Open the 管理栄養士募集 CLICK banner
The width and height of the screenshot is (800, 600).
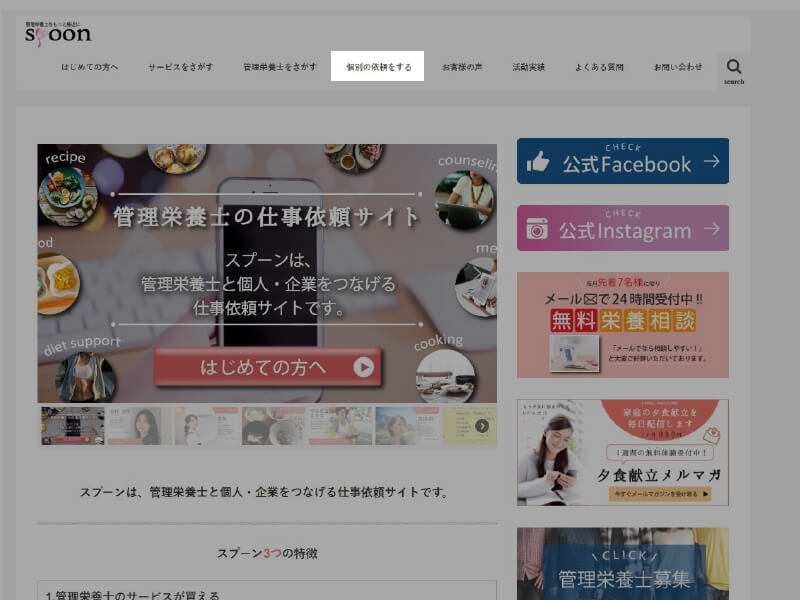click(623, 564)
